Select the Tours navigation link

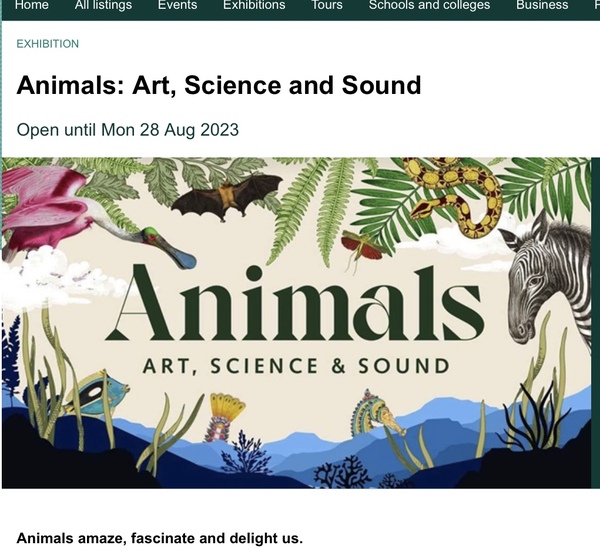point(327,5)
